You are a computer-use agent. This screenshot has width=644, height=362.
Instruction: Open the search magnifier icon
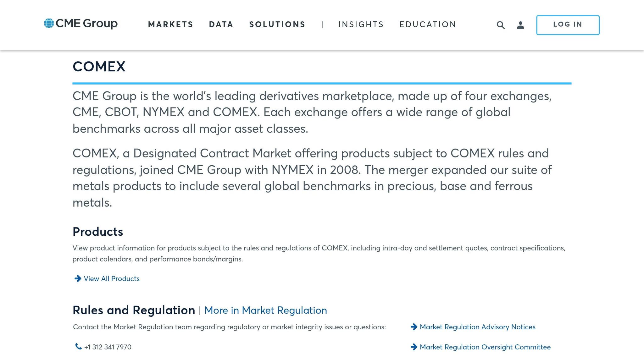(x=500, y=25)
